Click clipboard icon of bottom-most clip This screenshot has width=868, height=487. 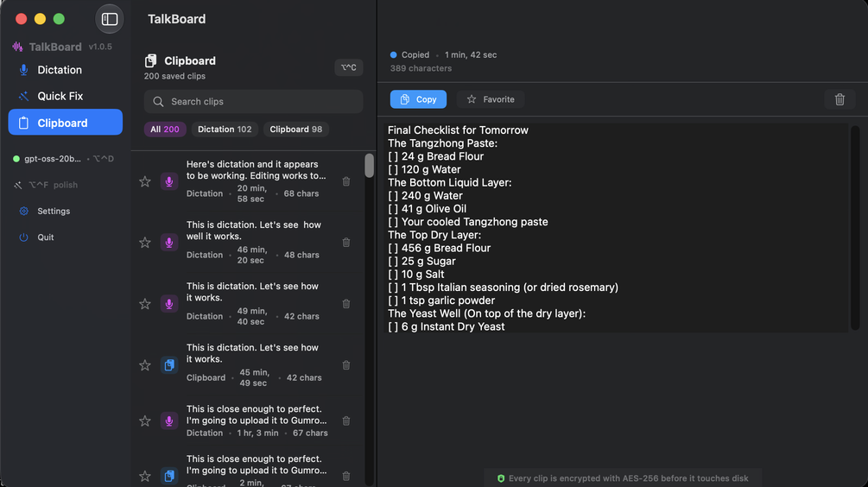(169, 476)
